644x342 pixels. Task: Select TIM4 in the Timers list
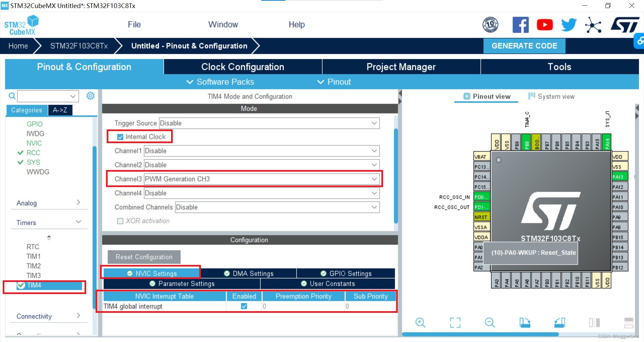(49, 285)
